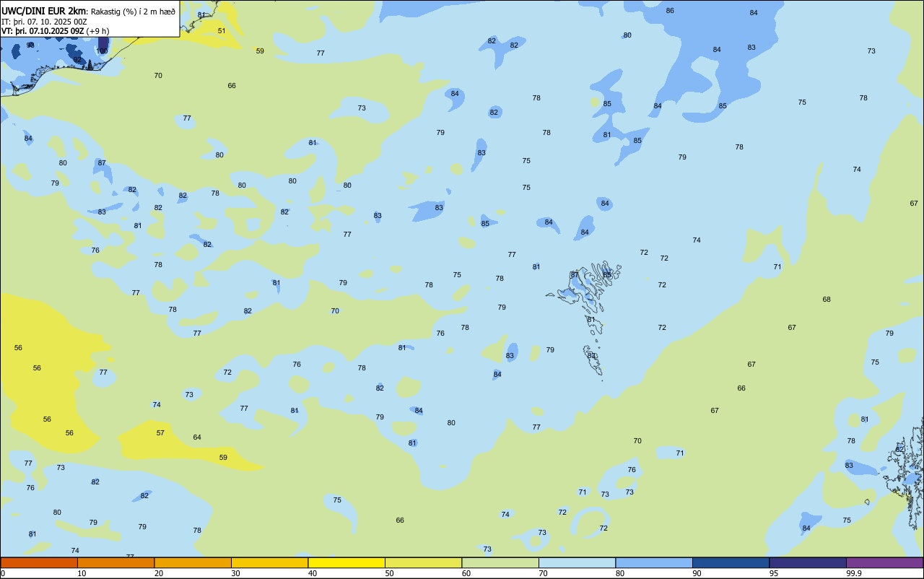Click the bright yellow 40–50 legend swatch
This screenshot has height=579, width=924.
pos(346,562)
